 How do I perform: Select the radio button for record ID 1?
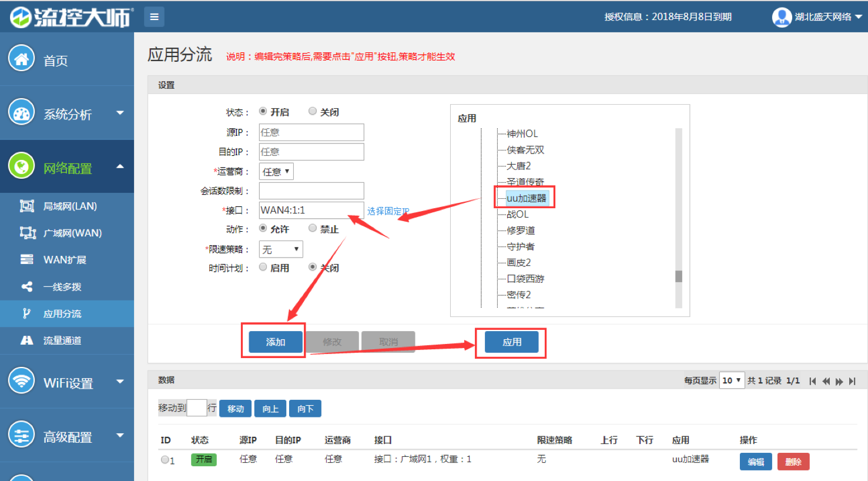pos(165,460)
